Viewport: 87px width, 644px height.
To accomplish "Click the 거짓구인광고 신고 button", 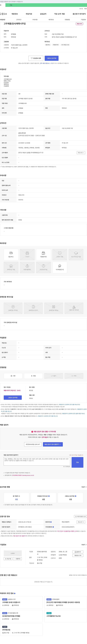I will point(80,517).
